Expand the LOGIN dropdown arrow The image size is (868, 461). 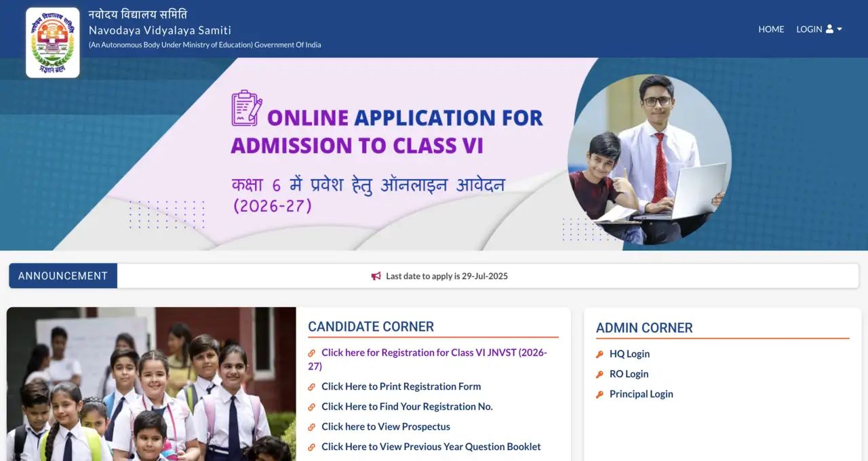tap(840, 29)
